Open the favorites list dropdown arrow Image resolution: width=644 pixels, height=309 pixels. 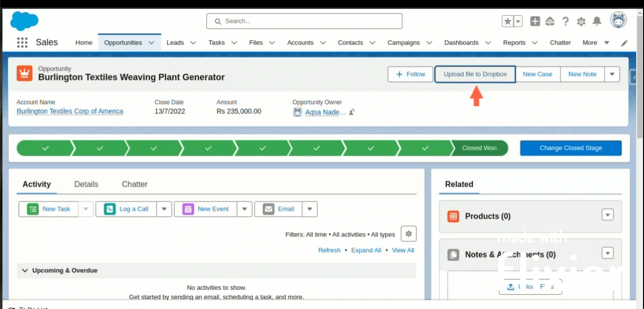pyautogui.click(x=518, y=21)
